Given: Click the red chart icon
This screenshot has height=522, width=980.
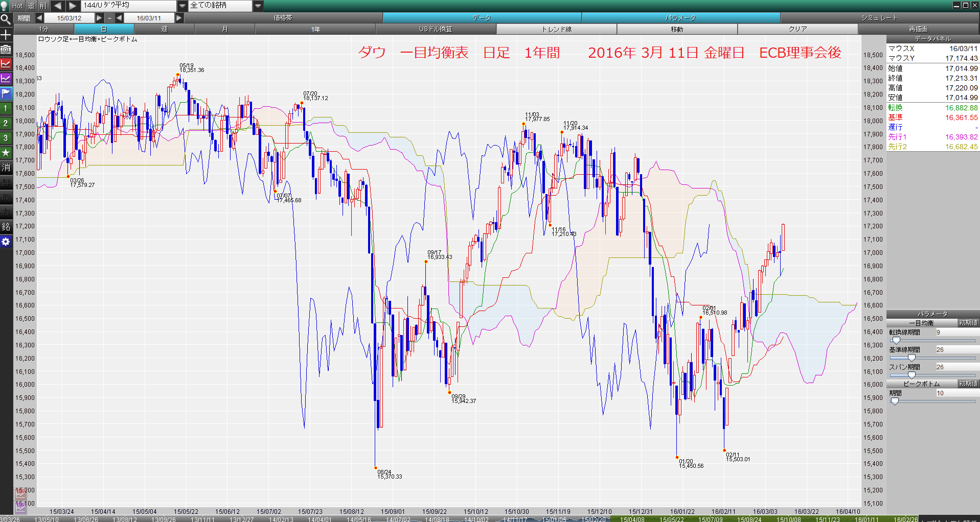Looking at the screenshot, I should pos(6,64).
